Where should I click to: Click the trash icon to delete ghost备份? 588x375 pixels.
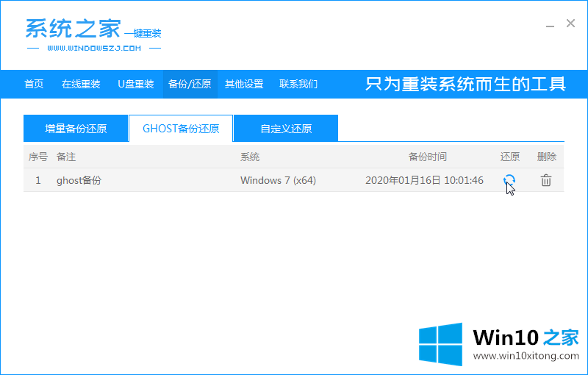[x=546, y=180]
